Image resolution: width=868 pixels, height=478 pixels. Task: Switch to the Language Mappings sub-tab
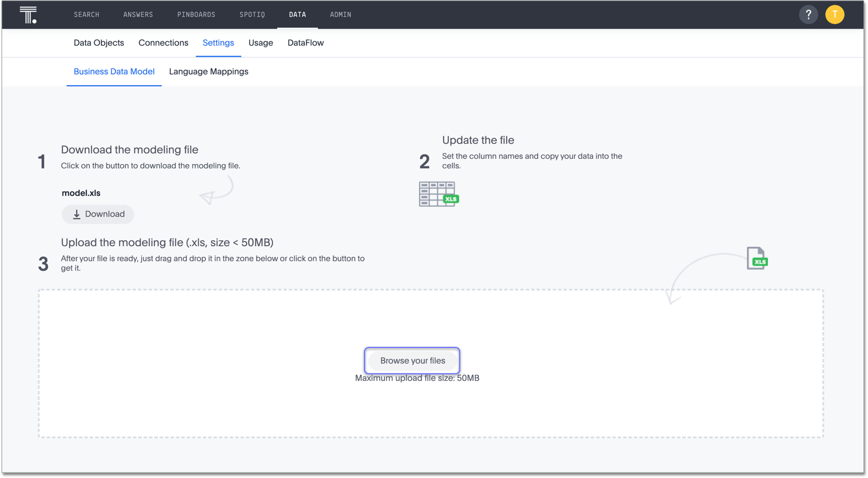pyautogui.click(x=208, y=72)
